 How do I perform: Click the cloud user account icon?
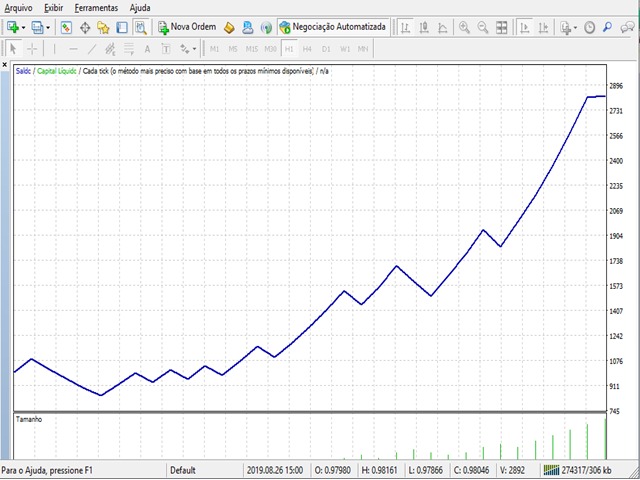click(x=248, y=27)
